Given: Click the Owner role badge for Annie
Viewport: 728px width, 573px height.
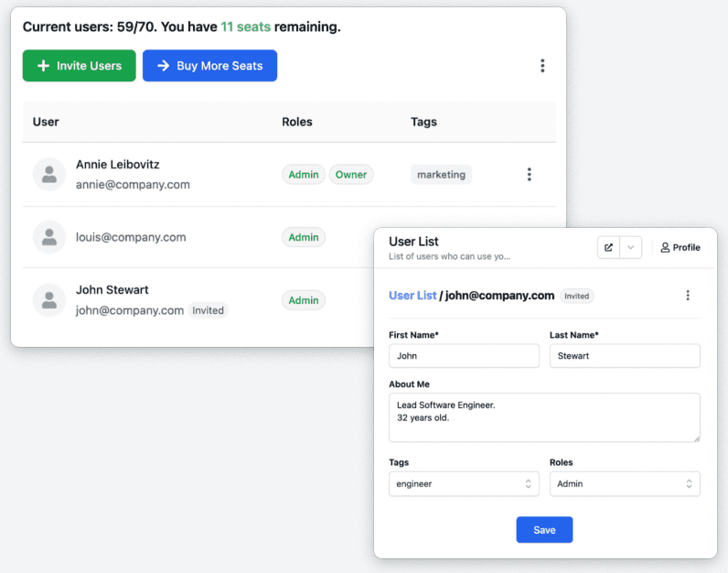Looking at the screenshot, I should click(350, 175).
